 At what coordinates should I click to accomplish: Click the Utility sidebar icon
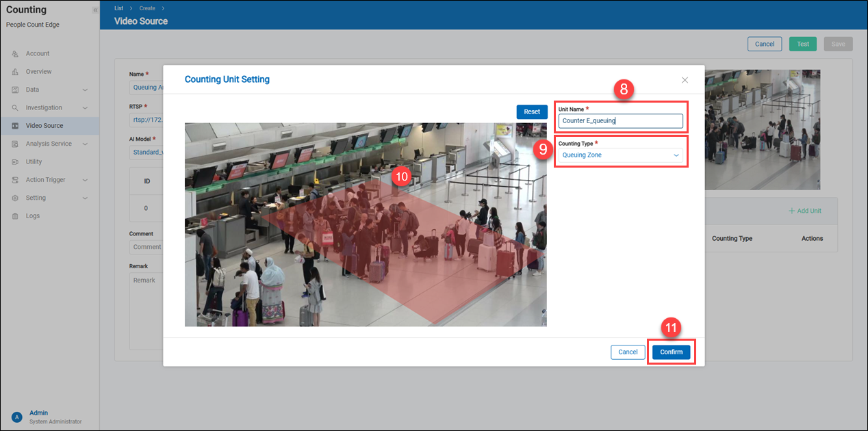pyautogui.click(x=15, y=162)
